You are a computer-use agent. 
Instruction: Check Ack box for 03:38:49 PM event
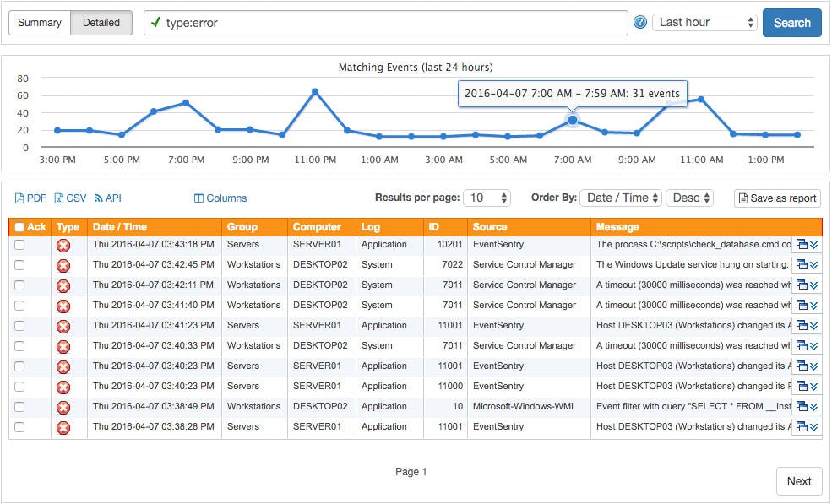click(x=19, y=406)
